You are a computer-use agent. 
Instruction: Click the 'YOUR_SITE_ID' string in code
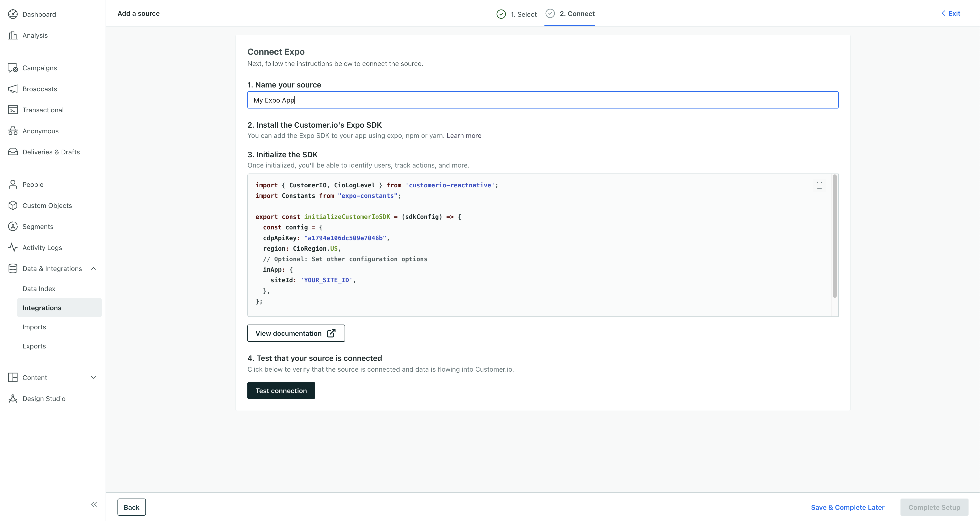click(x=326, y=280)
